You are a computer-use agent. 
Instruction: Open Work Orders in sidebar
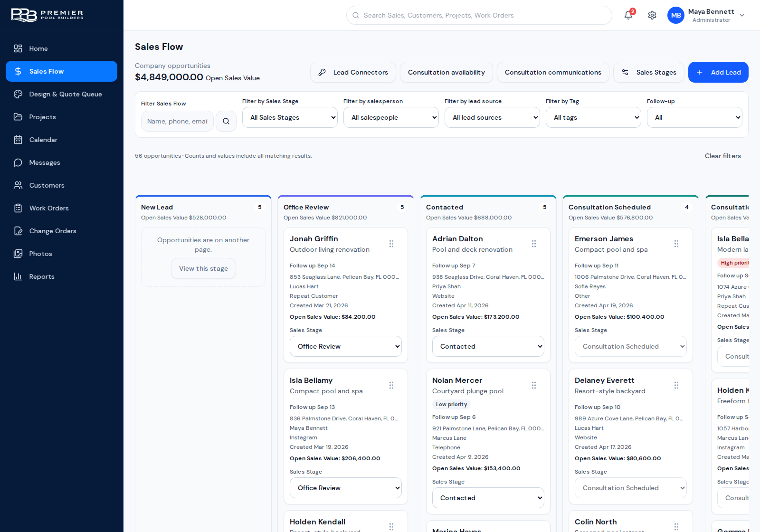point(61,208)
